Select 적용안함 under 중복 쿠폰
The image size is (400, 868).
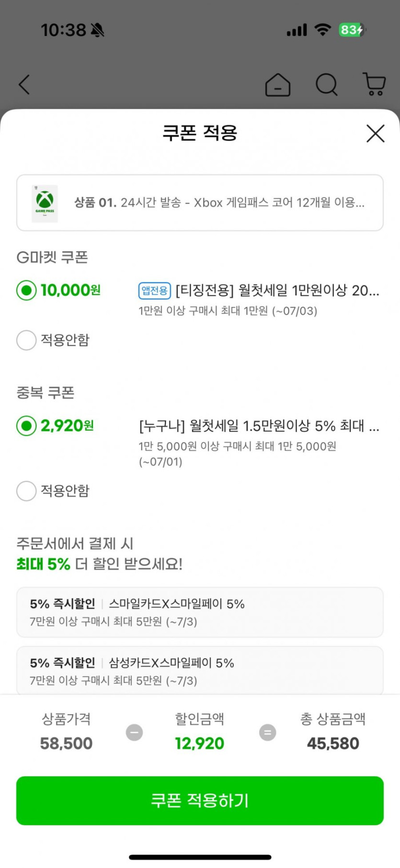point(27,491)
